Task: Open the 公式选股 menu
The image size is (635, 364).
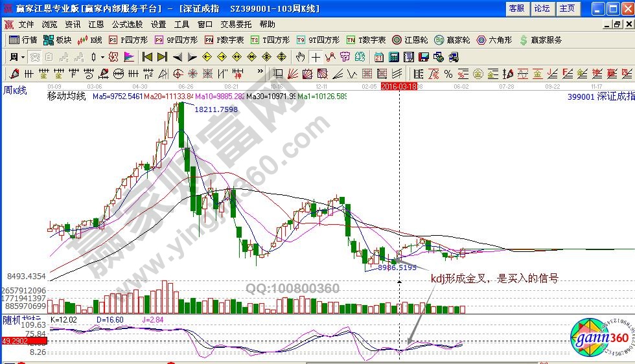Action: [127, 25]
